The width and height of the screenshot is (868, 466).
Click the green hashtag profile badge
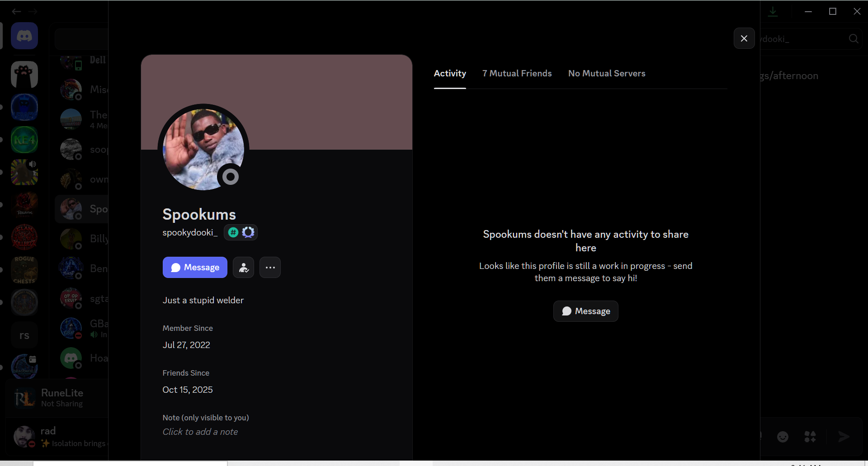[x=233, y=232]
